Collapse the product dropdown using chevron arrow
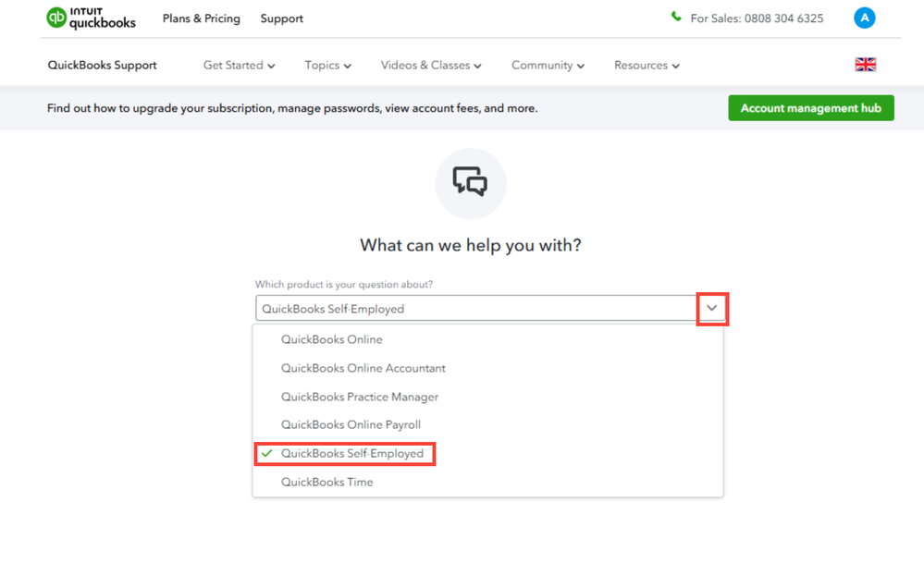 coord(711,308)
